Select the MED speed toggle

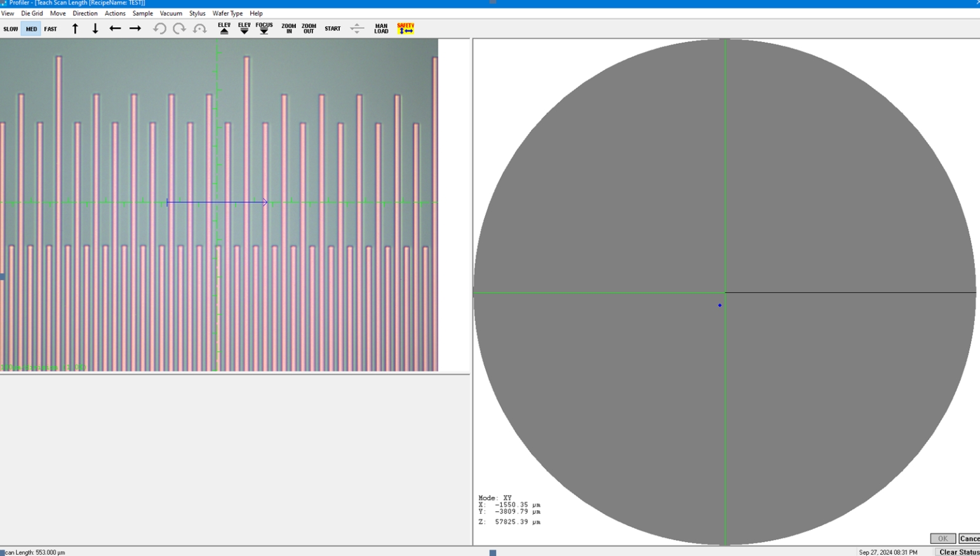pyautogui.click(x=31, y=29)
